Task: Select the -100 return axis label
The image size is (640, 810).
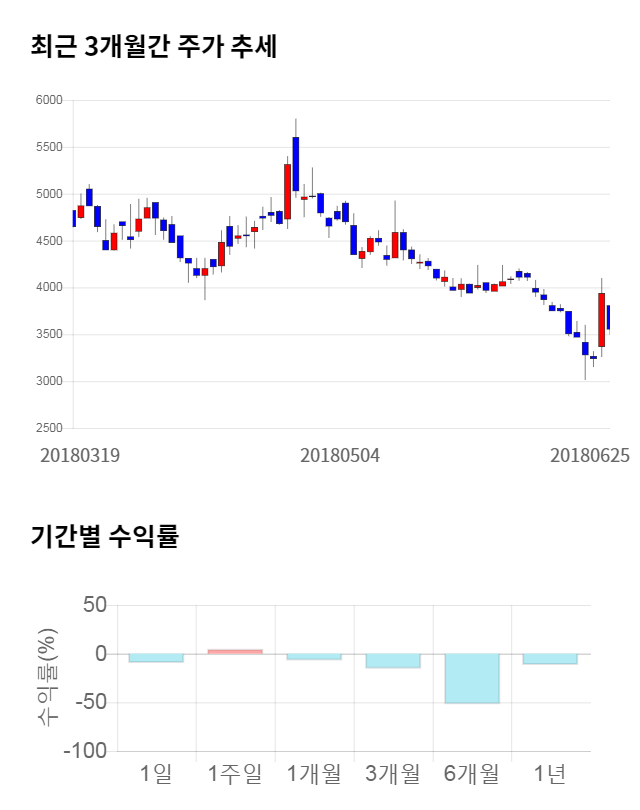Action: pyautogui.click(x=86, y=751)
